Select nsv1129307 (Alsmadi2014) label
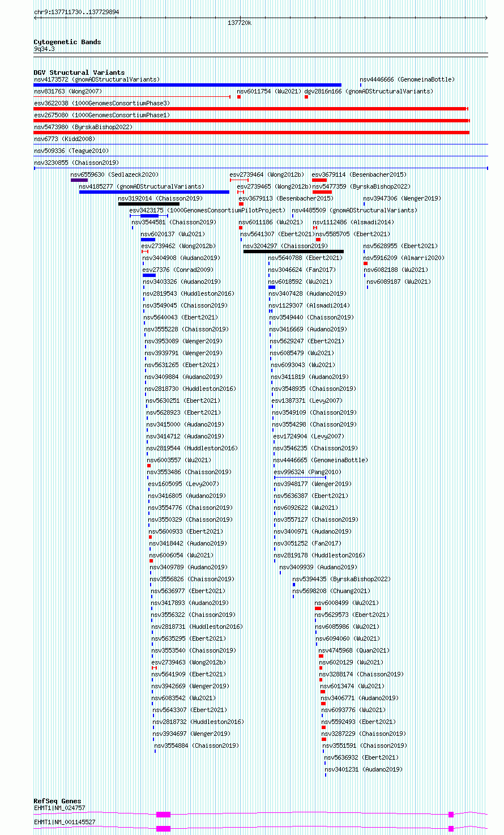504x835 pixels. (309, 306)
